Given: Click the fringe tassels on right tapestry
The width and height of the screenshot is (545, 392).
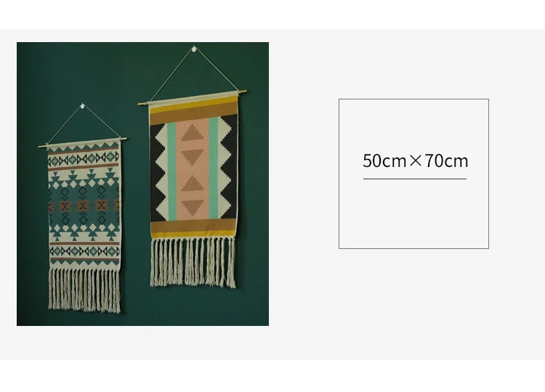Looking at the screenshot, I should click(193, 262).
